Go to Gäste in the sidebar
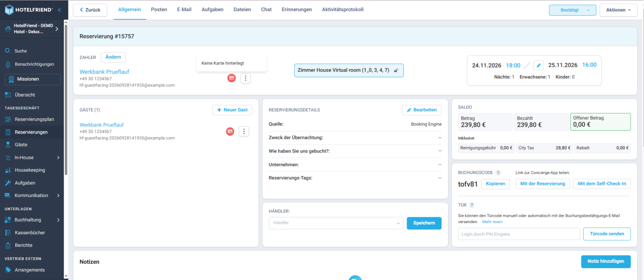This screenshot has height=280, width=644. pyautogui.click(x=21, y=145)
